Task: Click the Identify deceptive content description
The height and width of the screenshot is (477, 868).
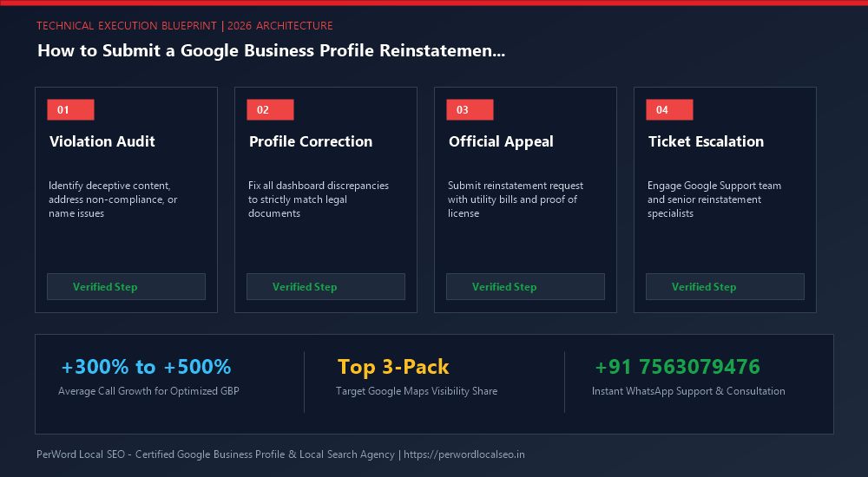Action: tap(113, 199)
